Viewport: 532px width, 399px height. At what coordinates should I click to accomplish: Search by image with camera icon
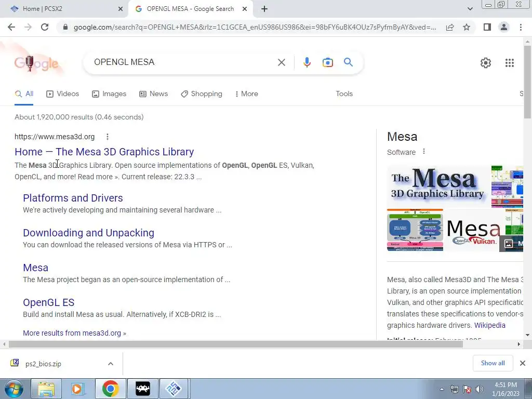[328, 62]
